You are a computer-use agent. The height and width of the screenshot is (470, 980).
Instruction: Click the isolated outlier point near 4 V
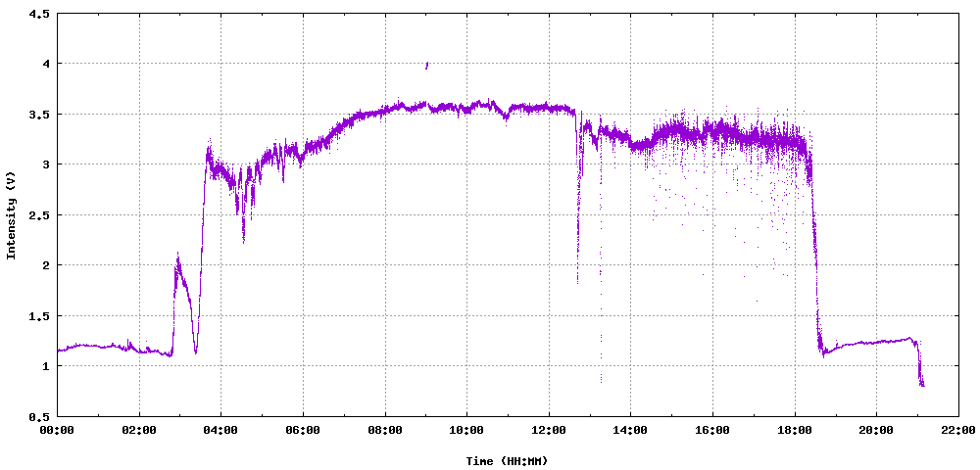click(x=426, y=65)
